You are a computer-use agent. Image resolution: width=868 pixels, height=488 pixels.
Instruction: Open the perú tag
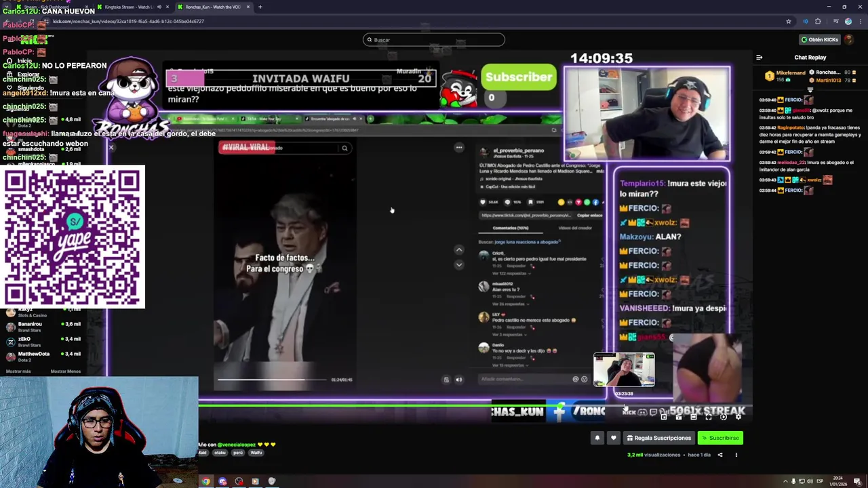238,453
